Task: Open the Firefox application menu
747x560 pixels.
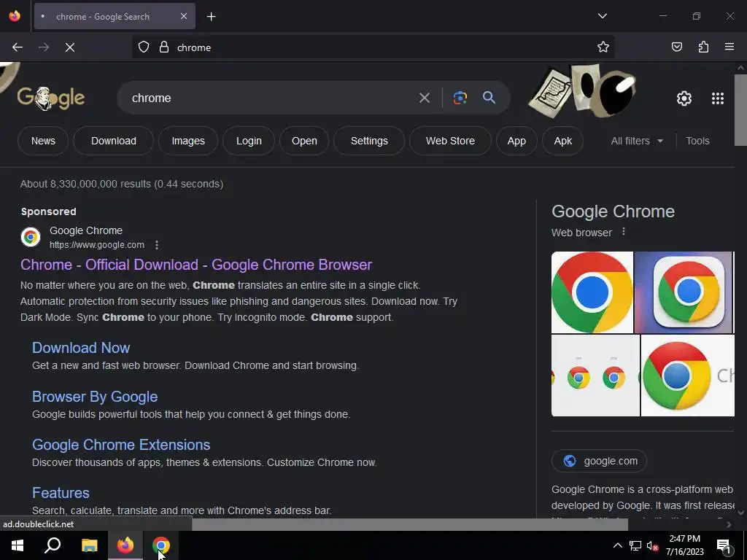Action: pos(729,47)
